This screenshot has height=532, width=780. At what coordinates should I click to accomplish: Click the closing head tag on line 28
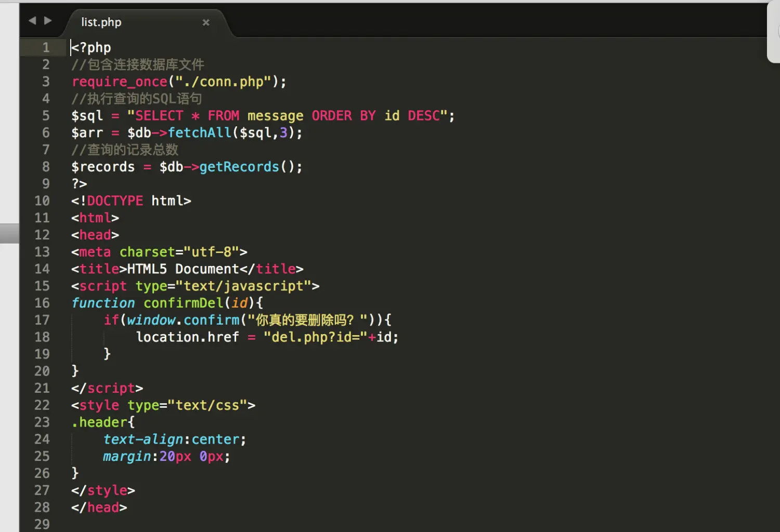tap(99, 508)
